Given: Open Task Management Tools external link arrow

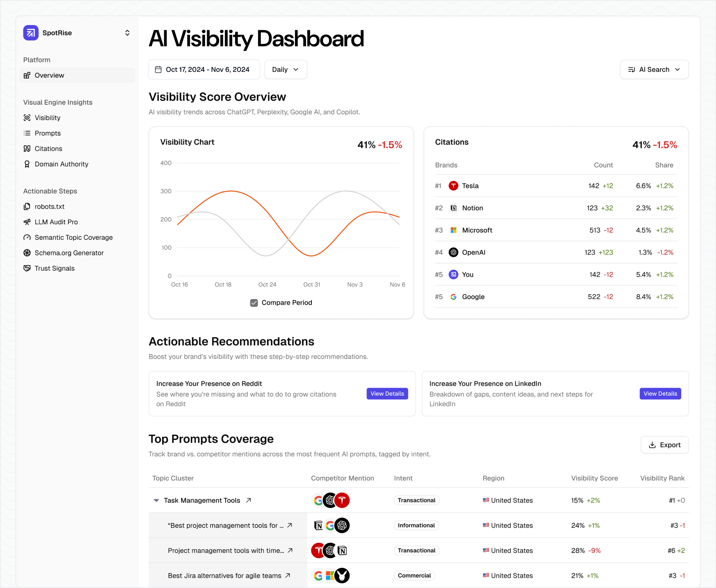Looking at the screenshot, I should coord(249,500).
